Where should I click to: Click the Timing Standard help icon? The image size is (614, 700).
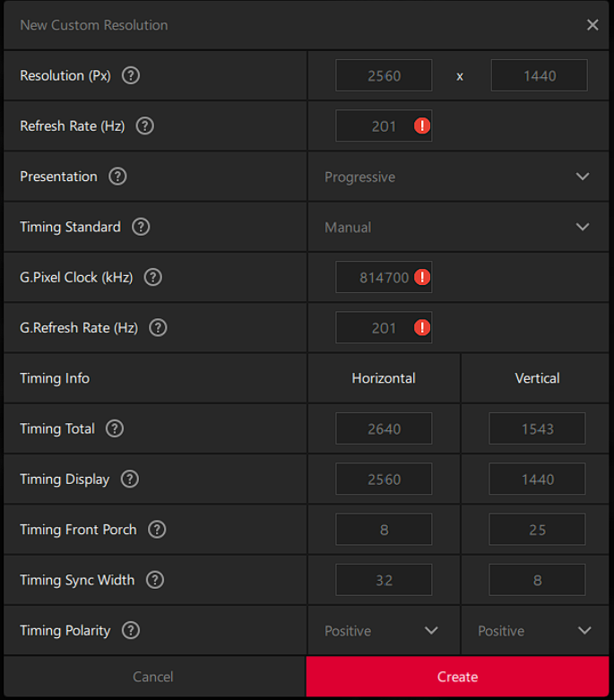coord(141,227)
